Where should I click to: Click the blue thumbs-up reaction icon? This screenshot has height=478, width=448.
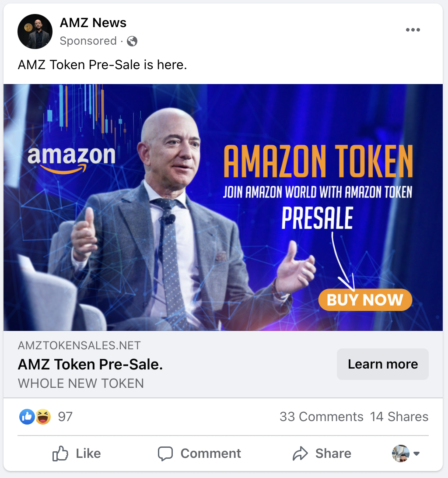(x=27, y=417)
